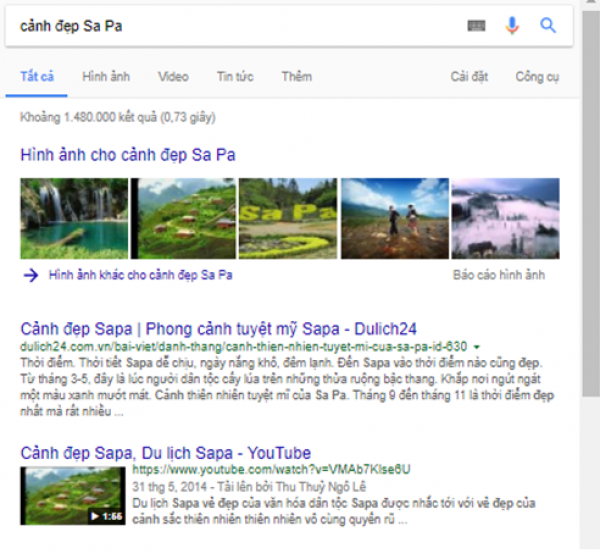
Task: Open the 'Sa Pa' flower sign image
Action: pos(288,218)
